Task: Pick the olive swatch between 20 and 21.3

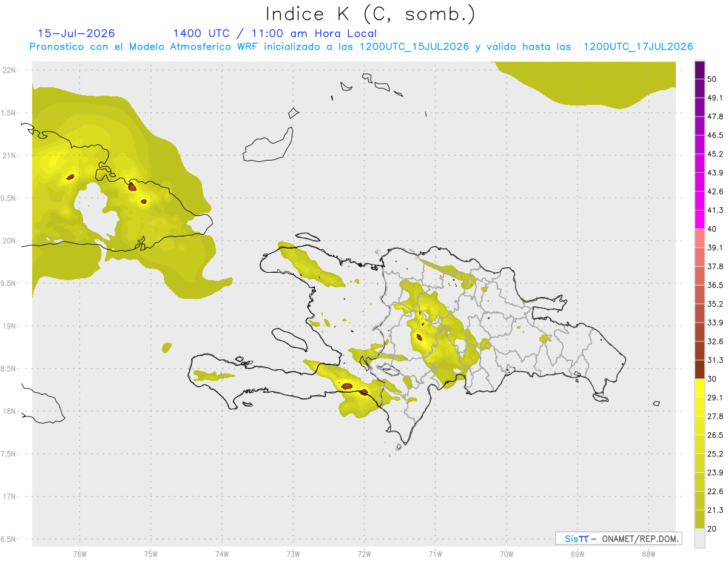Action: click(x=699, y=519)
